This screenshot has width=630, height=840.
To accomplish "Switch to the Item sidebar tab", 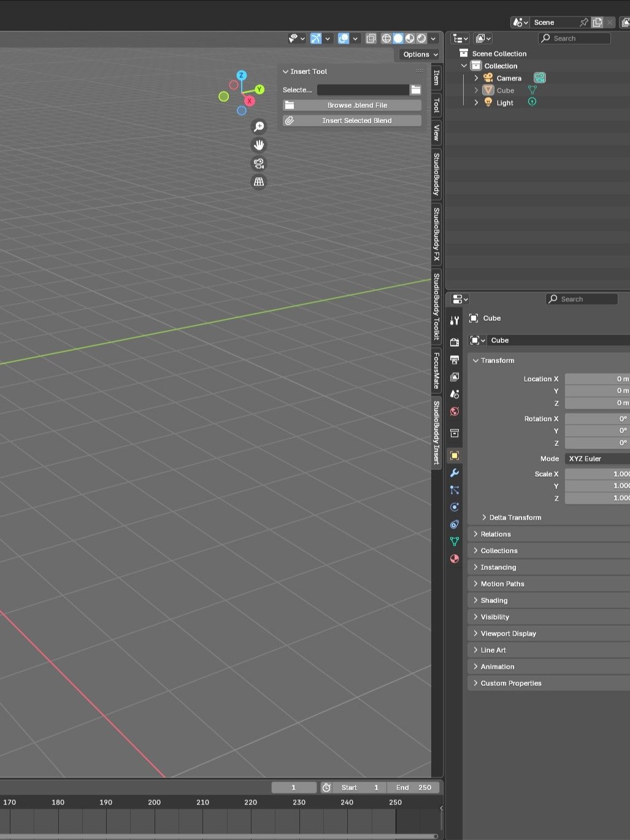I will pos(436,77).
